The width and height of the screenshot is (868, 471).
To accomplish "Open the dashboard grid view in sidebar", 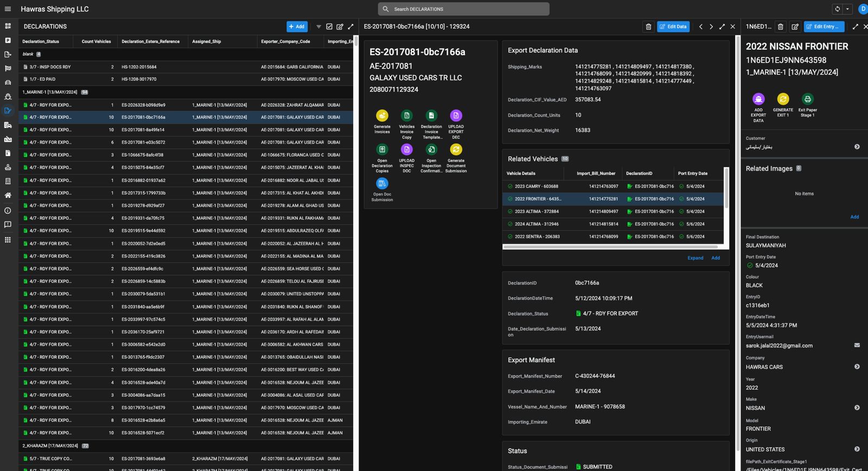I will [x=8, y=26].
